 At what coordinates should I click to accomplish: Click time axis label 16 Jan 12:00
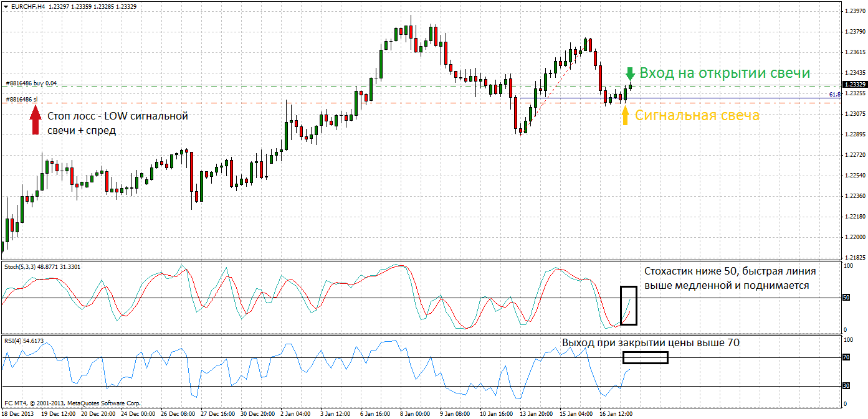pos(617,413)
